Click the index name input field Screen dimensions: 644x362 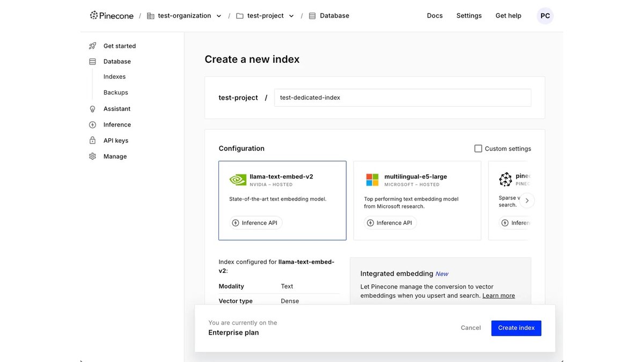(402, 98)
